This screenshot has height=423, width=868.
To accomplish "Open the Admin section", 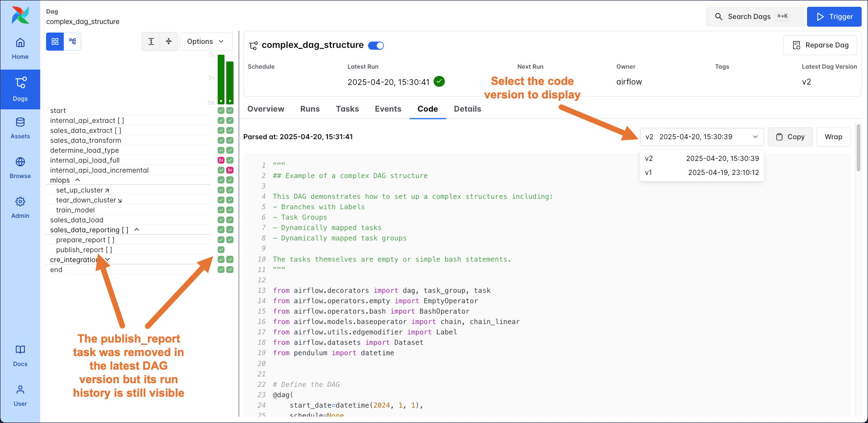I will click(20, 207).
